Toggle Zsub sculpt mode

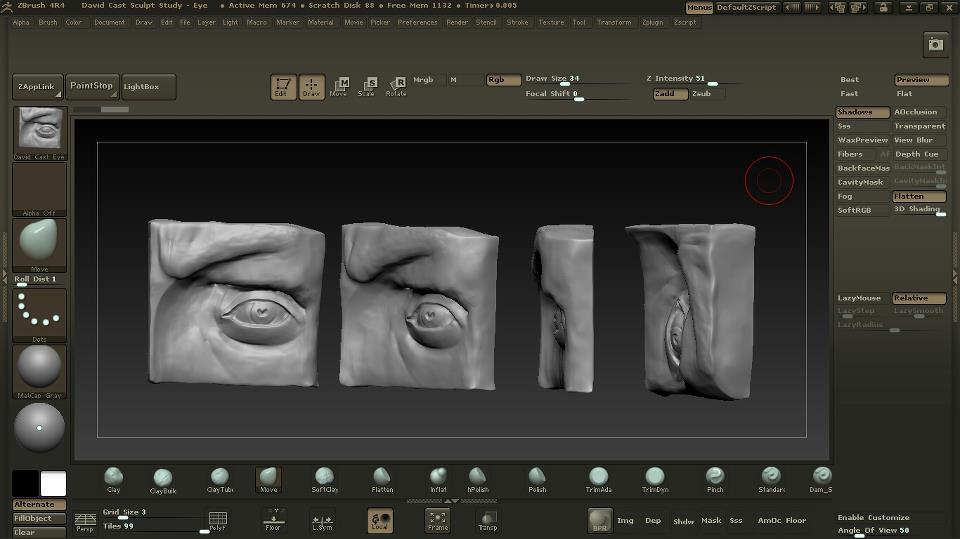[707, 94]
